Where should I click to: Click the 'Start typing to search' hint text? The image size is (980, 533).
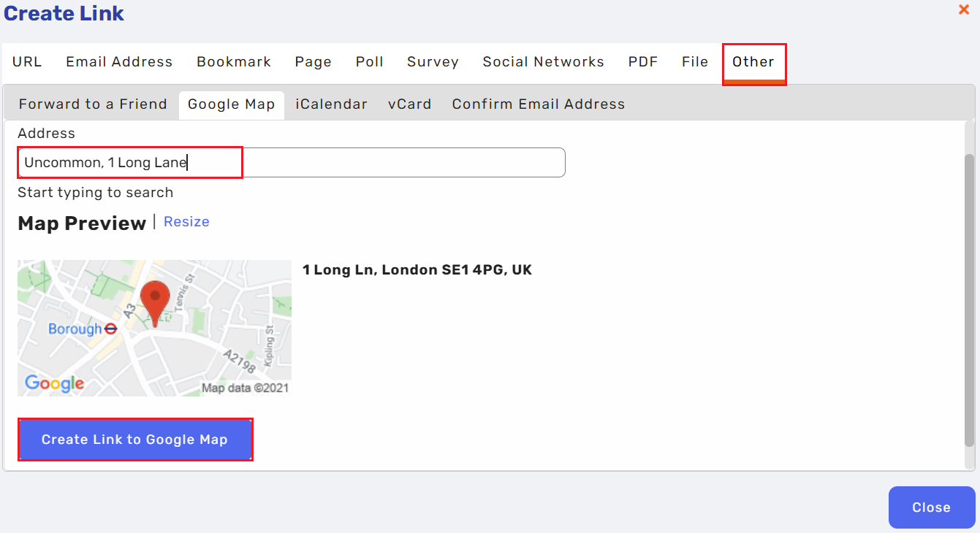click(x=96, y=193)
